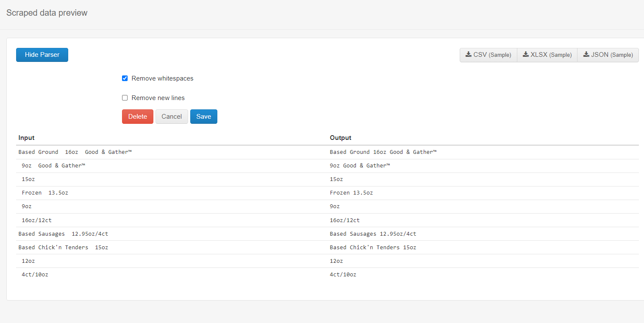This screenshot has width=644, height=323.
Task: Select the Frozen 13.5oz input cell
Action: pyautogui.click(x=45, y=193)
